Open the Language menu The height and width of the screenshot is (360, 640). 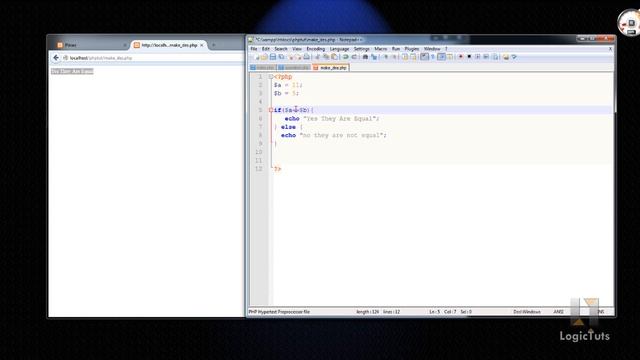339,49
